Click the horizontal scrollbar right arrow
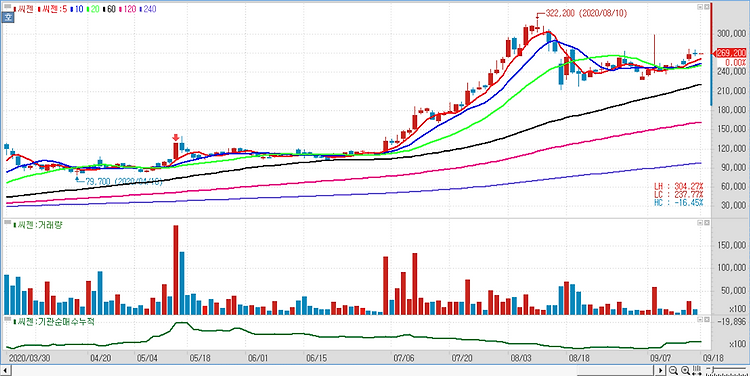Image resolution: width=750 pixels, height=376 pixels. pyautogui.click(x=660, y=370)
